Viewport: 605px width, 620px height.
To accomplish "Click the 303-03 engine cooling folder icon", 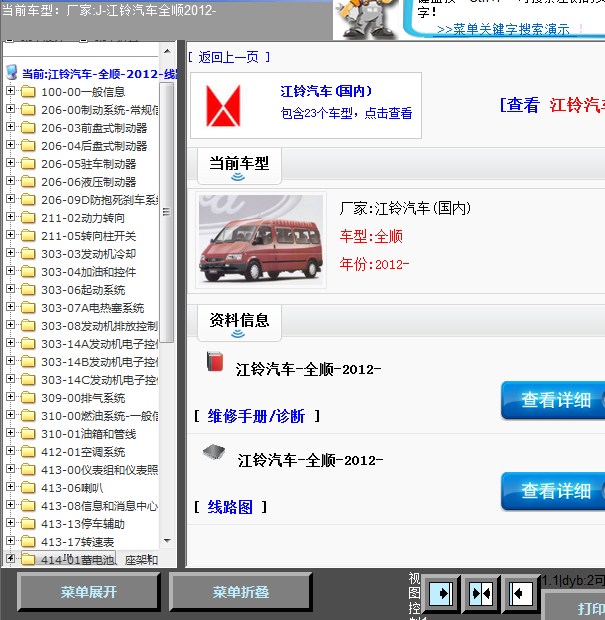I will point(28,253).
